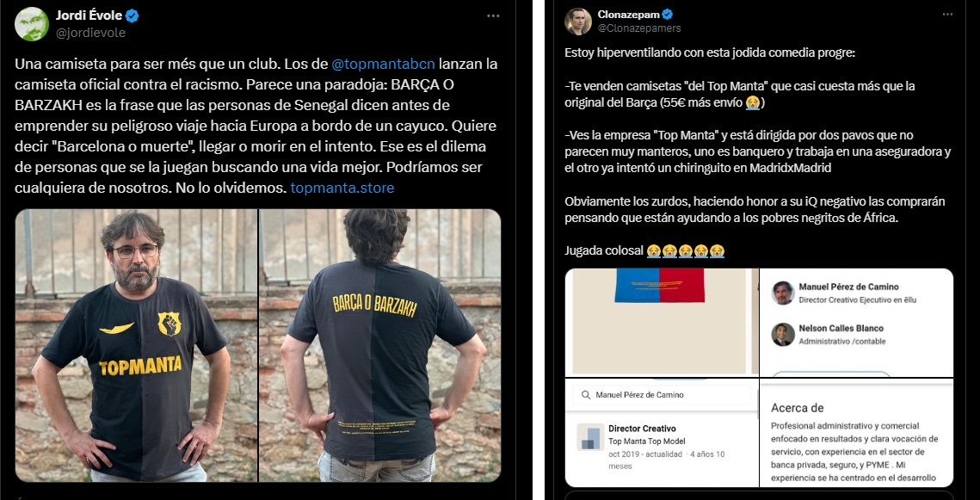This screenshot has height=500, width=980.
Task: Click the search magnifier icon in screenshot
Action: coord(586,395)
